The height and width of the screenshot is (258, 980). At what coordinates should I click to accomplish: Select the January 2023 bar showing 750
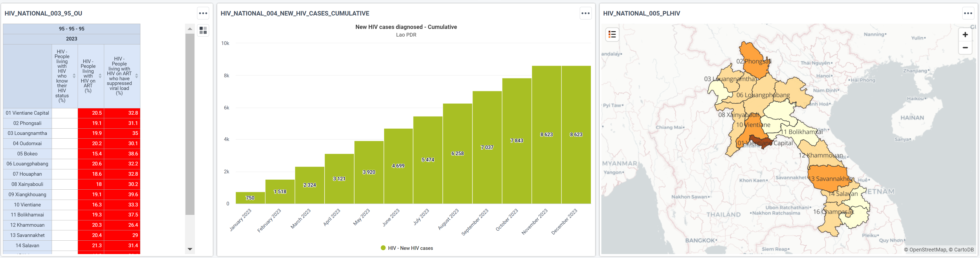250,198
